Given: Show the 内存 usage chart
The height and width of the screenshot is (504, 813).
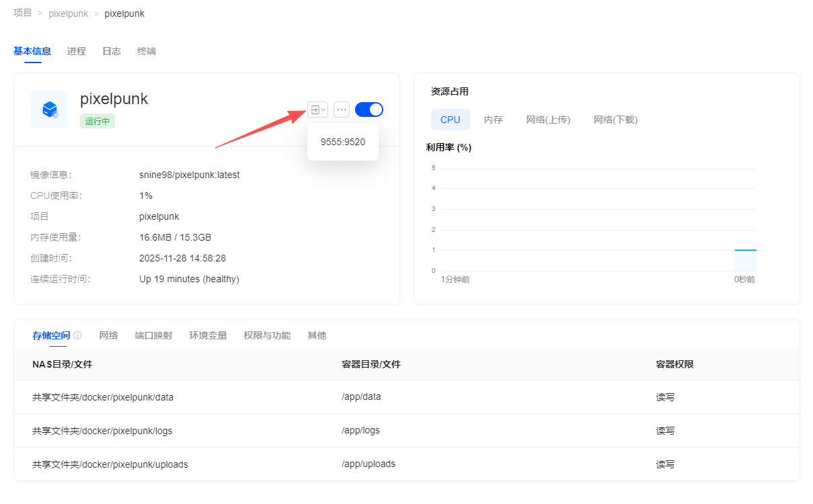Looking at the screenshot, I should [x=493, y=120].
